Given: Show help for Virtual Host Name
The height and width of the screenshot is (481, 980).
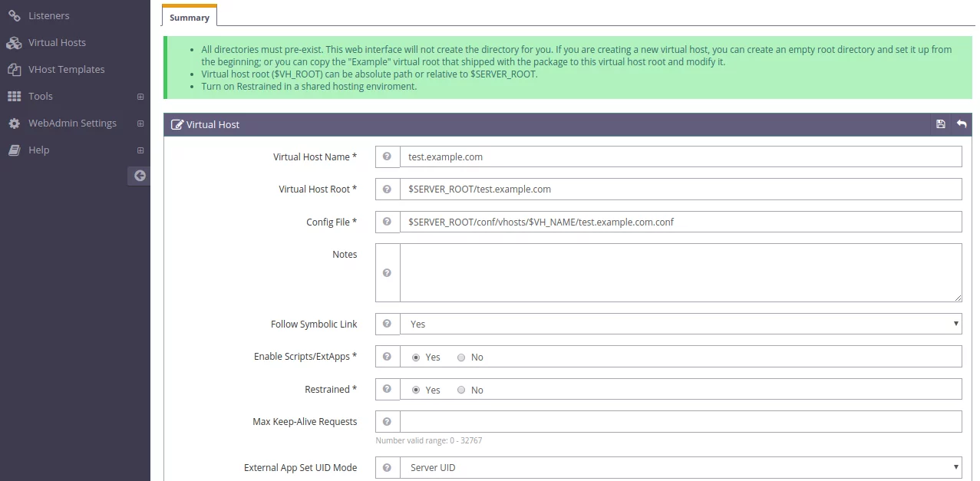Looking at the screenshot, I should [388, 156].
